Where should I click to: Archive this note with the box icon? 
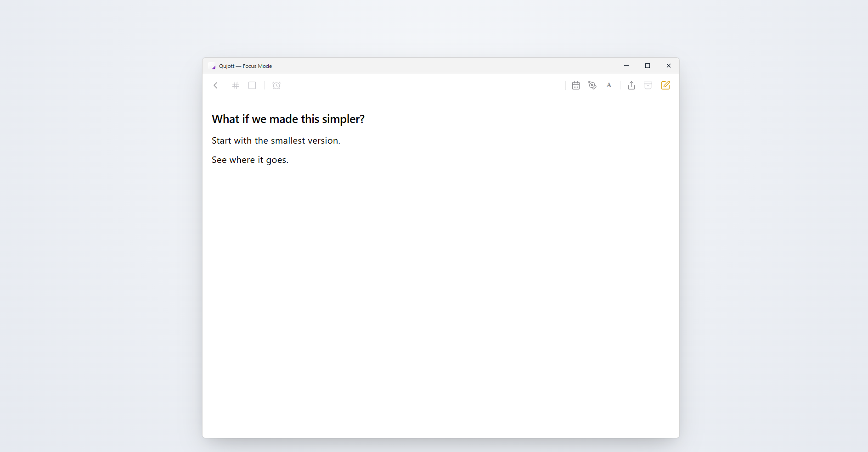click(x=648, y=85)
